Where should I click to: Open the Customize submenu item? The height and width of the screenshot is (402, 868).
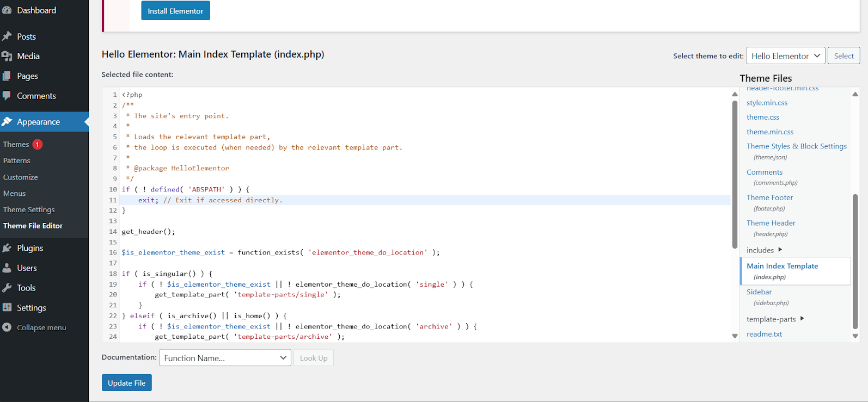coord(21,177)
